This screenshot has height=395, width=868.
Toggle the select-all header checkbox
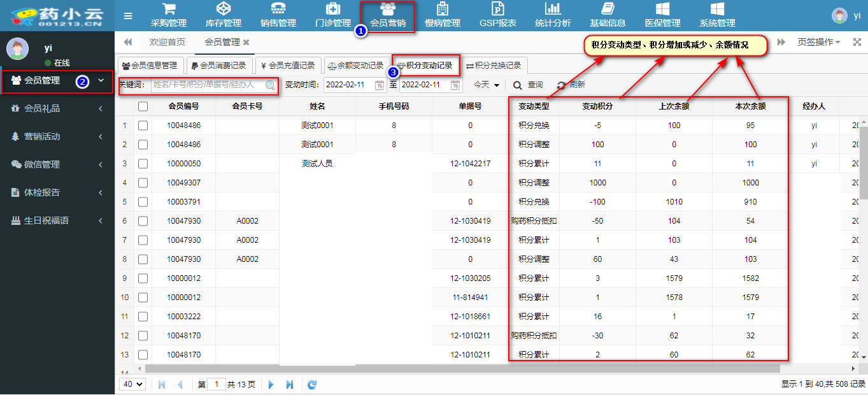143,106
